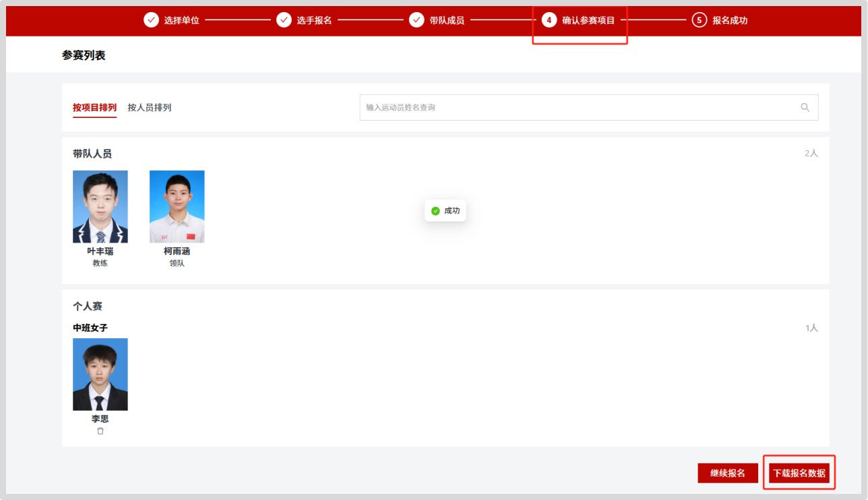Switch to 按人员排列 tab
868x500 pixels.
click(150, 108)
